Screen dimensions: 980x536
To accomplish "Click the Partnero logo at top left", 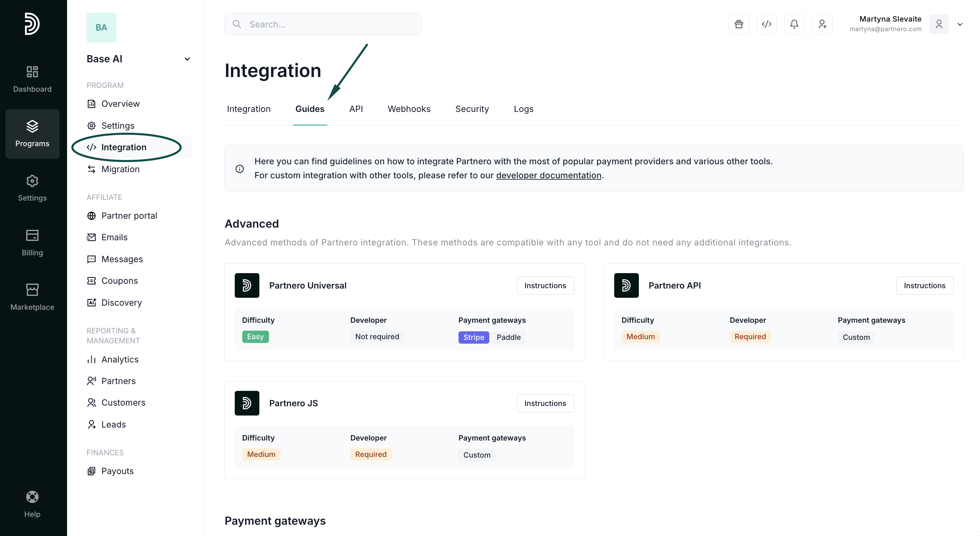I will 33,24.
